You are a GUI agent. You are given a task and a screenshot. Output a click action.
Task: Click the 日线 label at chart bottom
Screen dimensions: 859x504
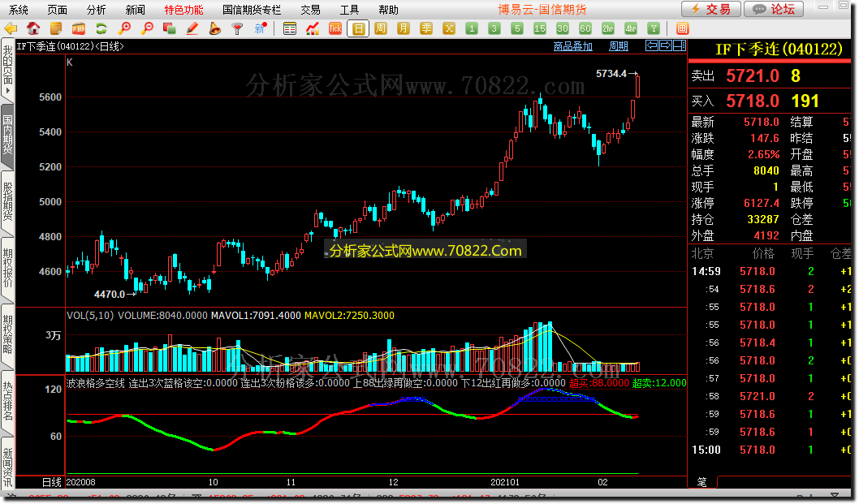52,482
